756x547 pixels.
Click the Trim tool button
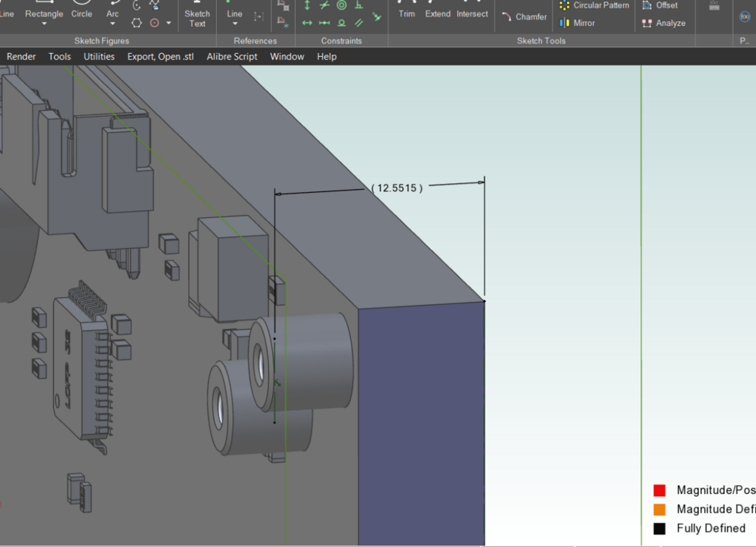[x=407, y=10]
